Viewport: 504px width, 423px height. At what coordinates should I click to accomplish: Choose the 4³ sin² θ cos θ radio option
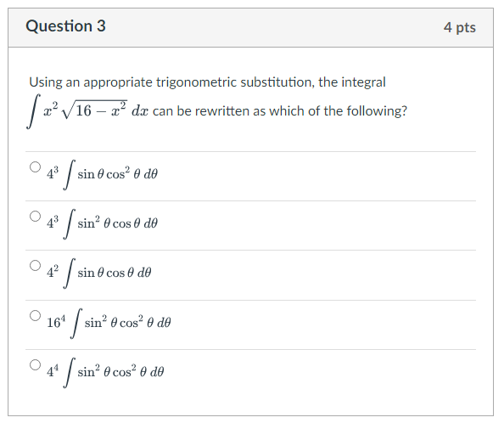pos(36,216)
